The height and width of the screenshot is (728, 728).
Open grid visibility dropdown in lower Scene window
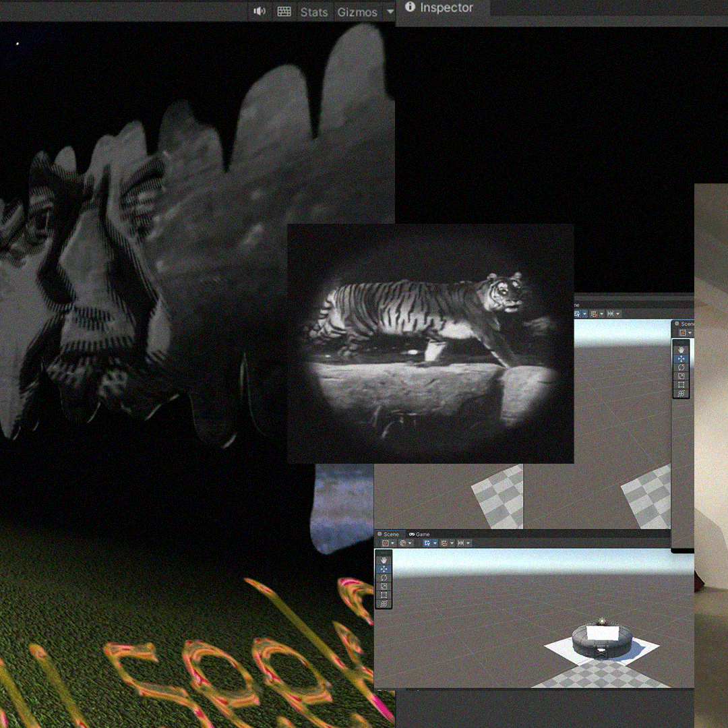(435, 543)
